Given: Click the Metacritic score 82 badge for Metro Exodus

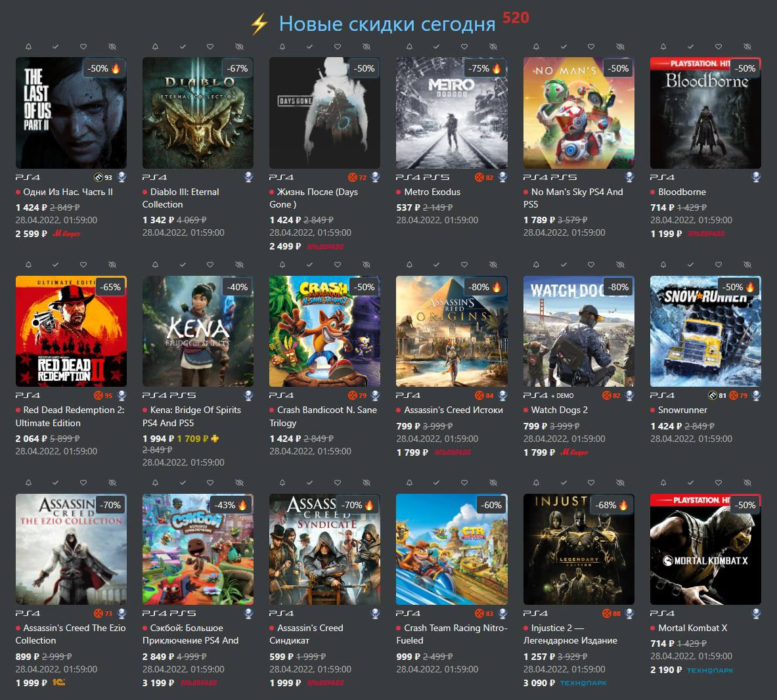Looking at the screenshot, I should tap(484, 177).
